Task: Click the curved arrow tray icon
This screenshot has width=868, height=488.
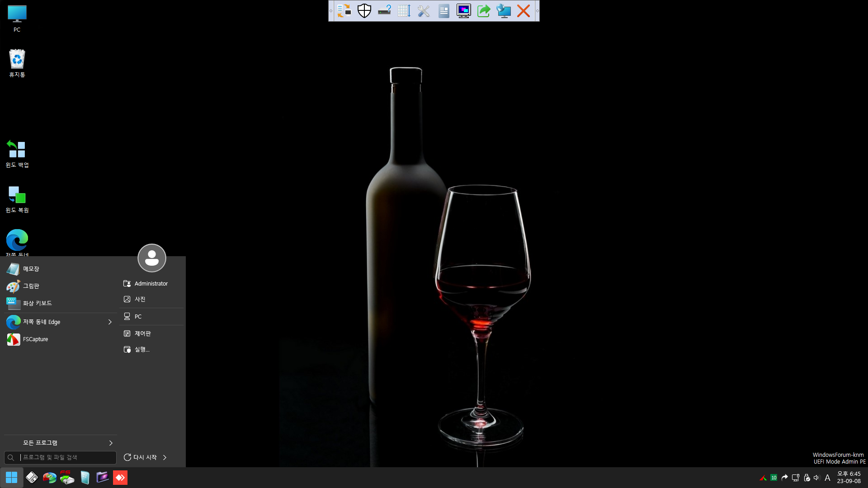Action: 785,478
